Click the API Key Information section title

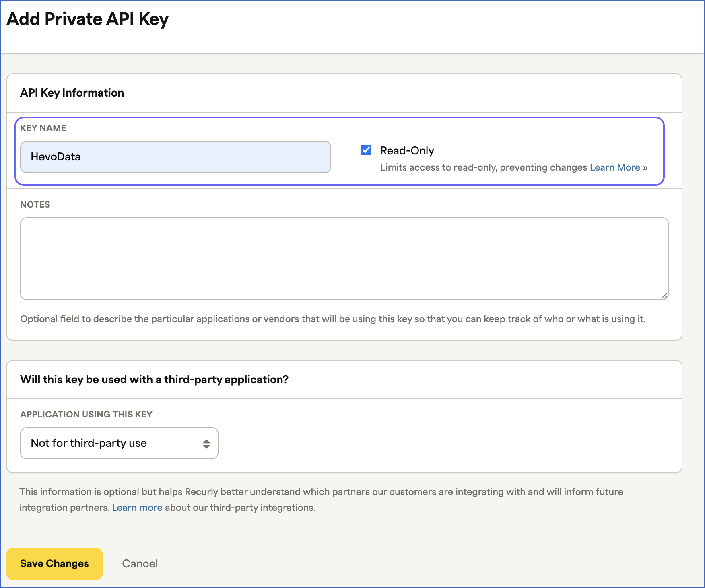click(x=72, y=93)
